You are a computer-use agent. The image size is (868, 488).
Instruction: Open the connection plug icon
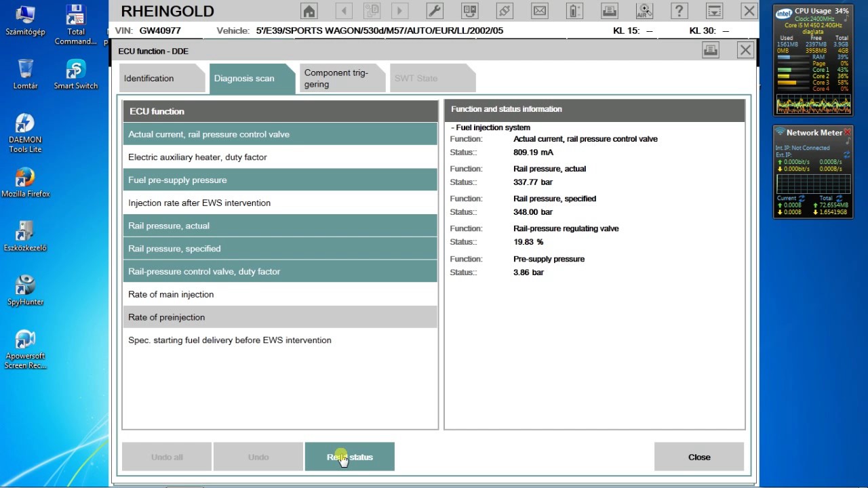pyautogui.click(x=505, y=11)
